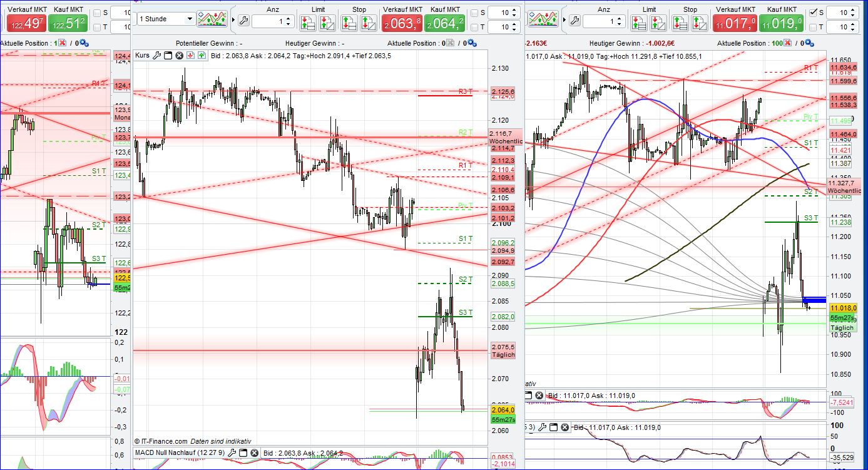The width and height of the screenshot is (868, 470).
Task: Enable the S checkbox on middle chart
Action: 474,13
